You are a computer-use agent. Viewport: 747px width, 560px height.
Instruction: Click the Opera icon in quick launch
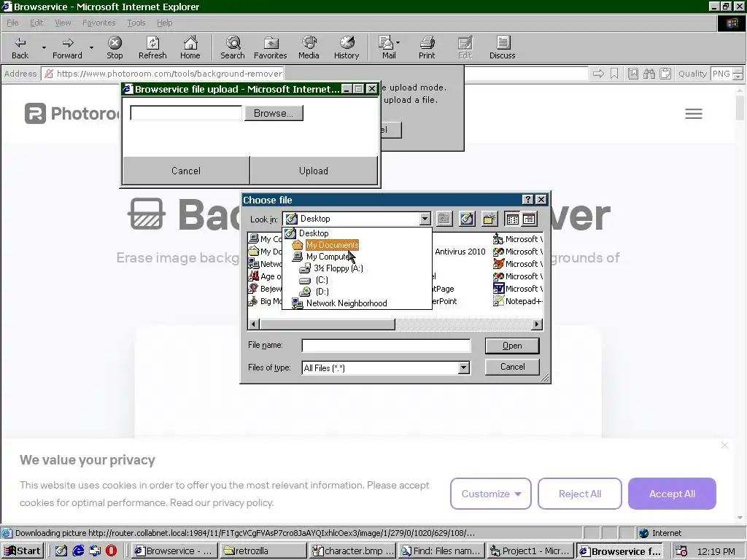(111, 551)
